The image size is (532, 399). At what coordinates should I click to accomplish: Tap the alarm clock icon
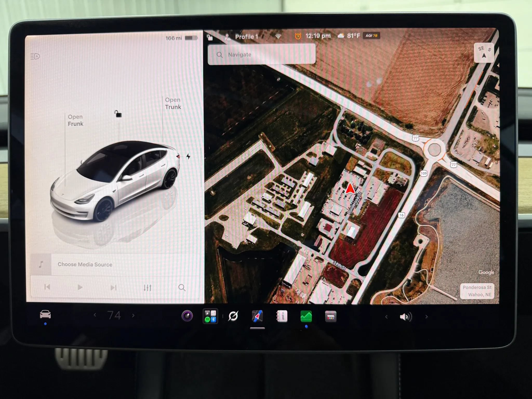point(298,36)
